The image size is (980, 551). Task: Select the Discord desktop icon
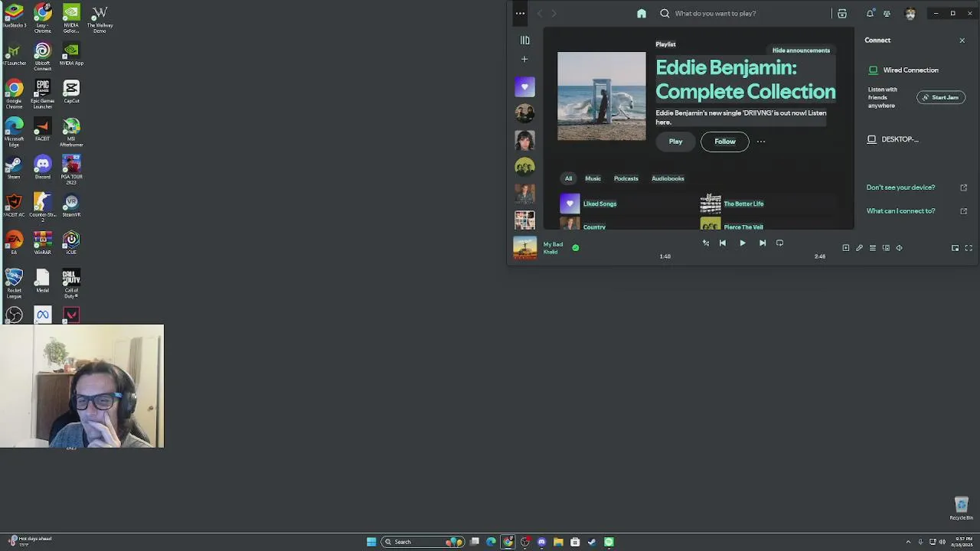pos(42,168)
